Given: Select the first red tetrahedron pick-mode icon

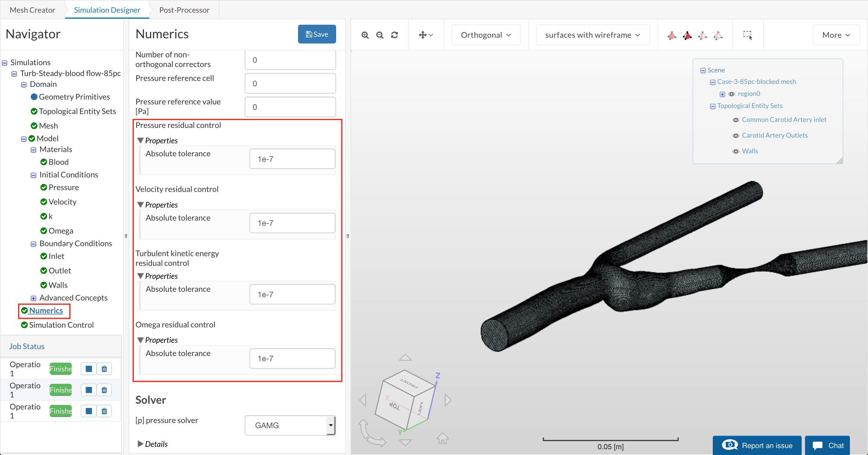Looking at the screenshot, I should click(x=671, y=35).
